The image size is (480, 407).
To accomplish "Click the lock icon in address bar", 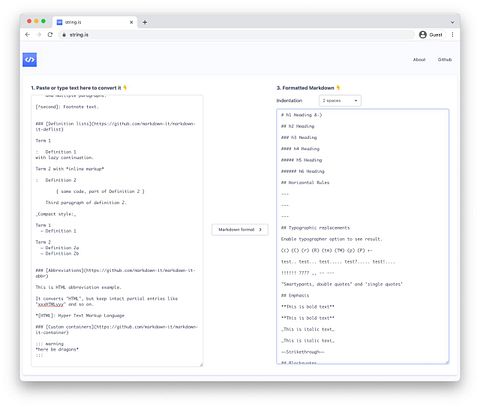I will click(64, 35).
